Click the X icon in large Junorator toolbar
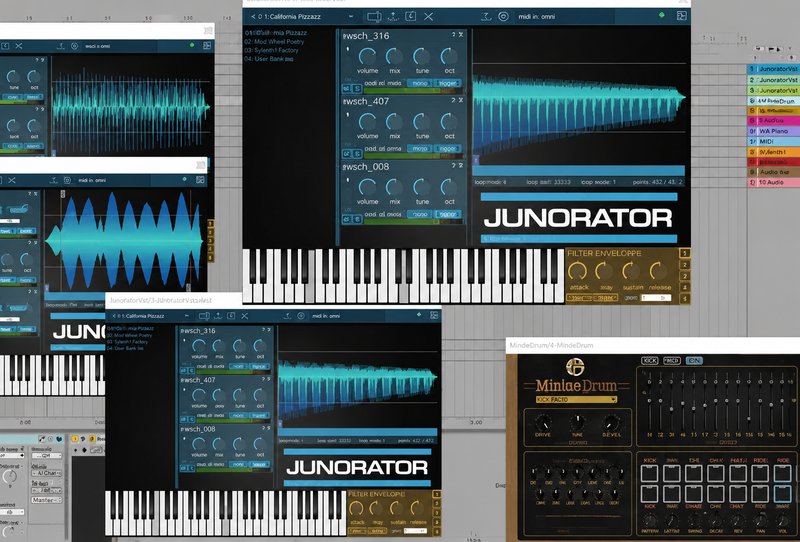This screenshot has height=542, width=800. (429, 16)
